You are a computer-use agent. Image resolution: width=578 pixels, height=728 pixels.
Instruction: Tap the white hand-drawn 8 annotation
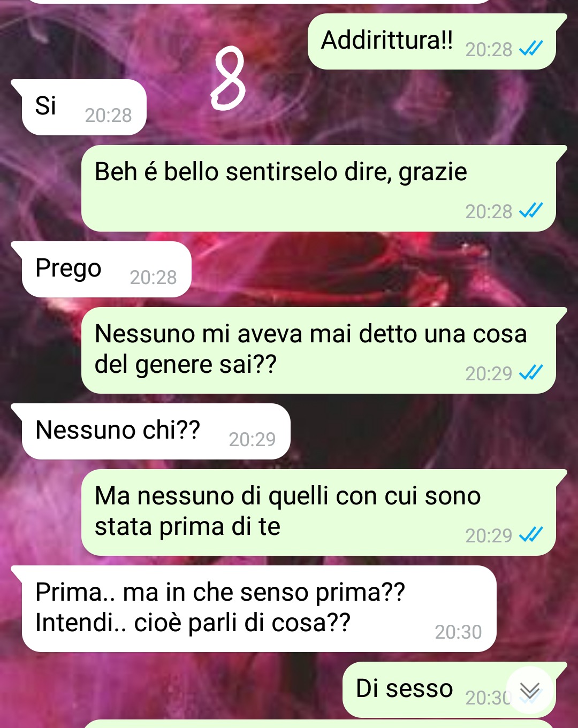230,78
